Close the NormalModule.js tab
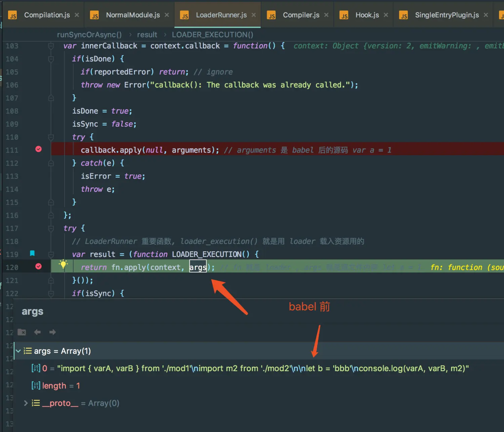504x432 pixels. pos(167,15)
